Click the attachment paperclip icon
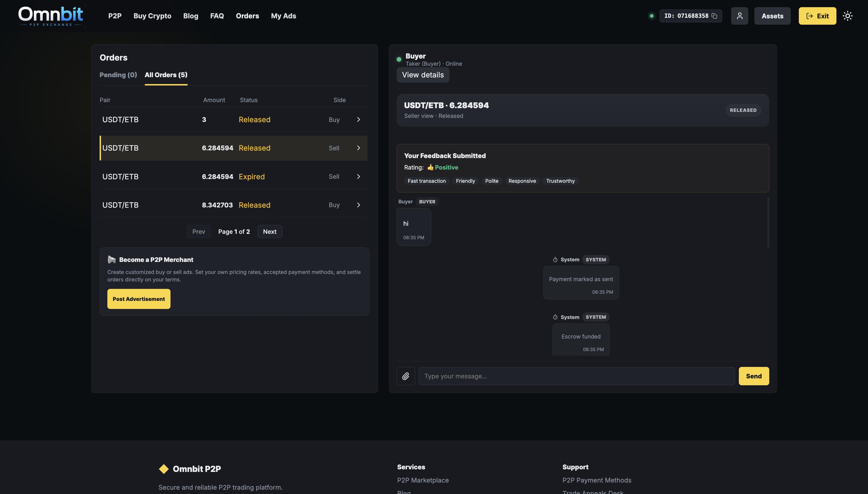Image resolution: width=868 pixels, height=494 pixels. coord(406,376)
